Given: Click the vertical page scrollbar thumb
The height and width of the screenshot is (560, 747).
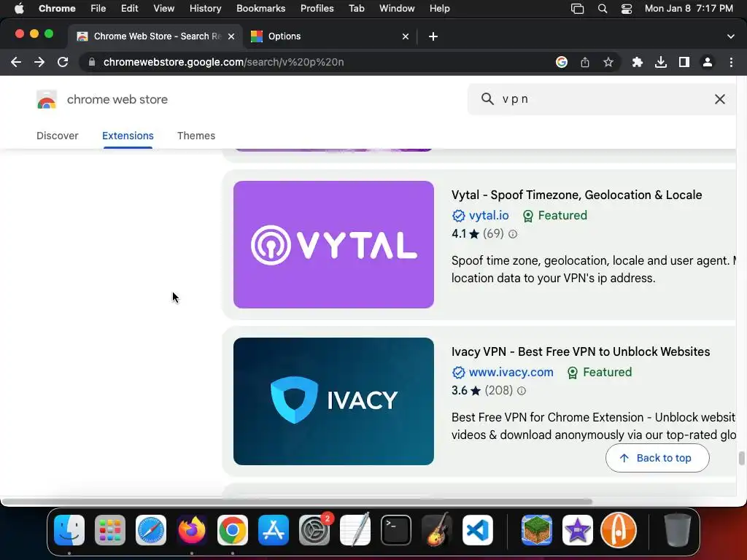Looking at the screenshot, I should [741, 458].
